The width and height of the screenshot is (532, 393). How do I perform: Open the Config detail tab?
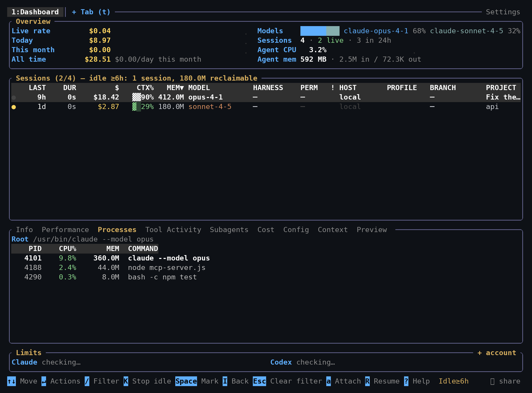(x=296, y=230)
